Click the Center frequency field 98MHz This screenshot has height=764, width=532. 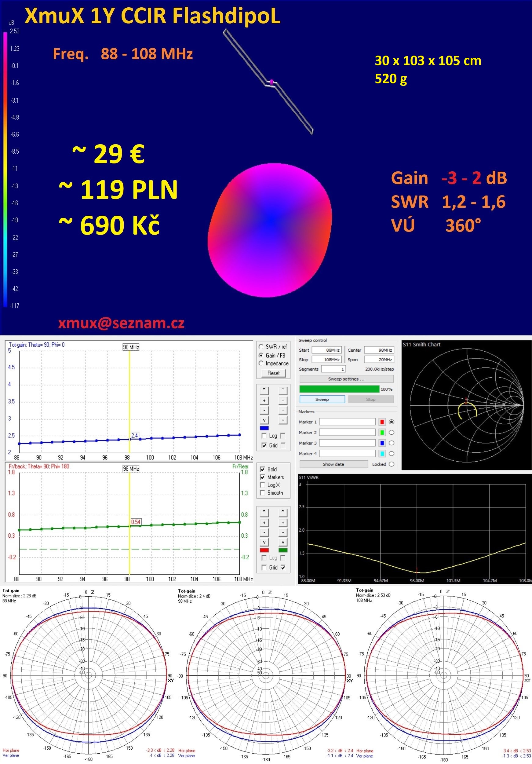pos(379,350)
